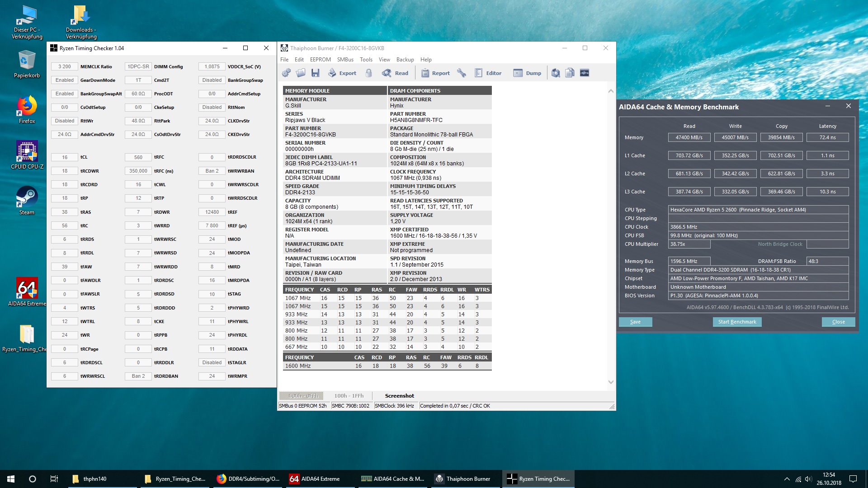Click the MEMCLK Ratio value field

pyautogui.click(x=65, y=66)
